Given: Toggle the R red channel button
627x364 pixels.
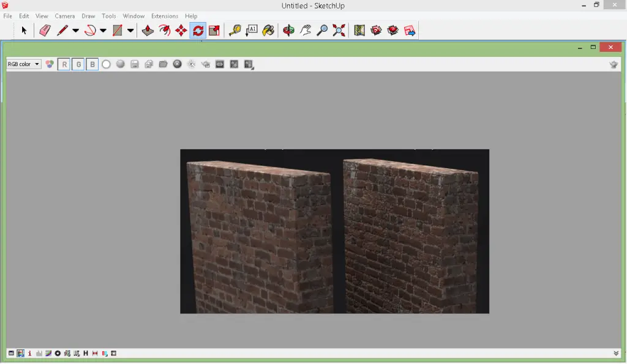Looking at the screenshot, I should 64,64.
